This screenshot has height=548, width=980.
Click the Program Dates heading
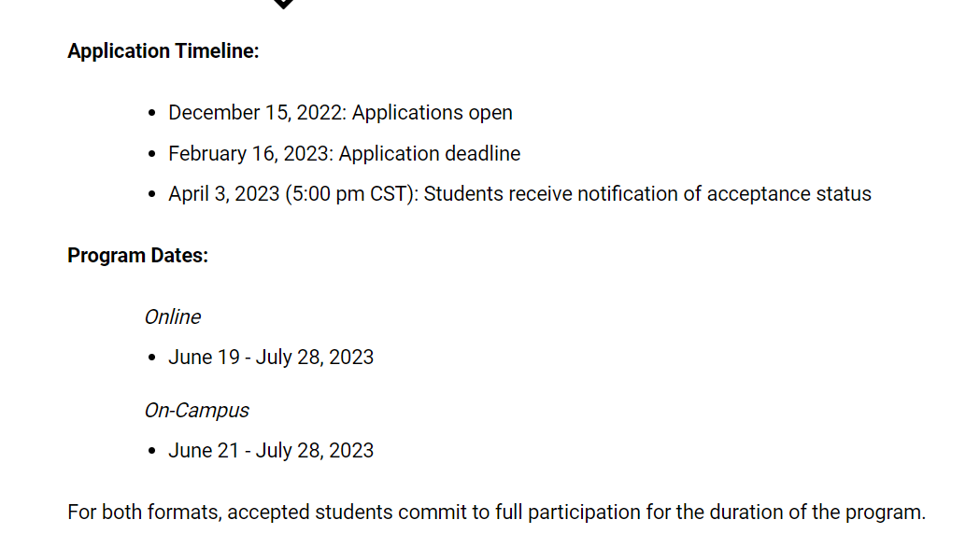coord(137,256)
